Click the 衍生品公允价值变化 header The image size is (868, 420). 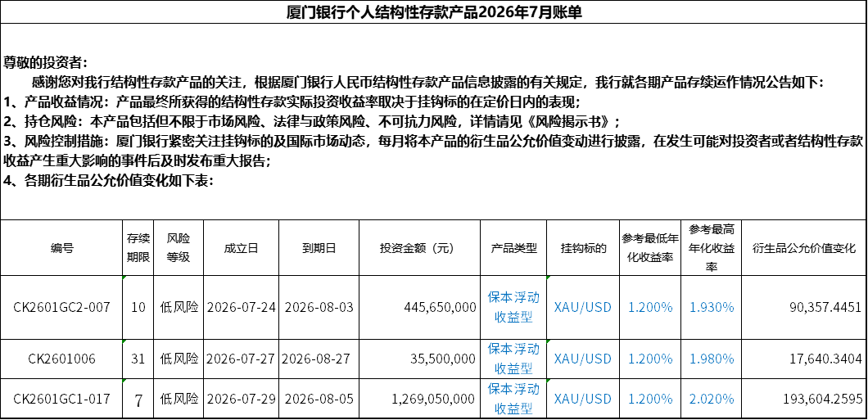[x=804, y=248]
